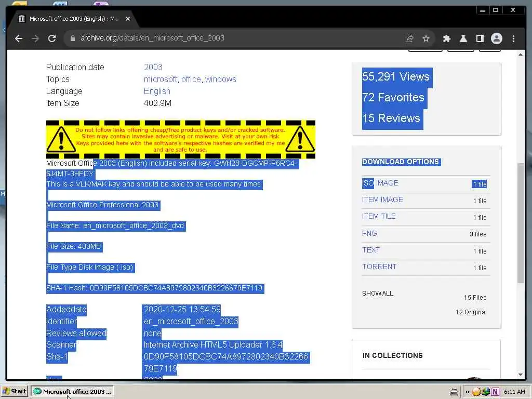
Task: Click the 72 Favorites text
Action: coord(393,98)
